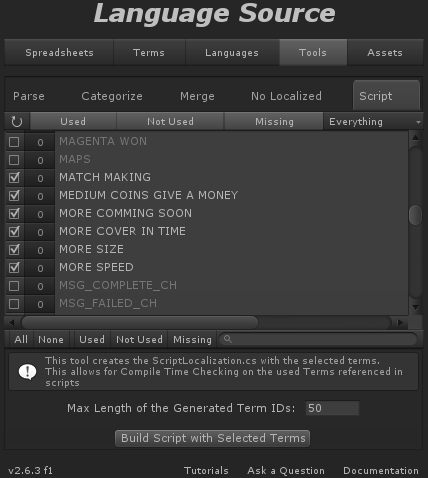Select None terms button
The image size is (428, 478).
[x=51, y=339]
